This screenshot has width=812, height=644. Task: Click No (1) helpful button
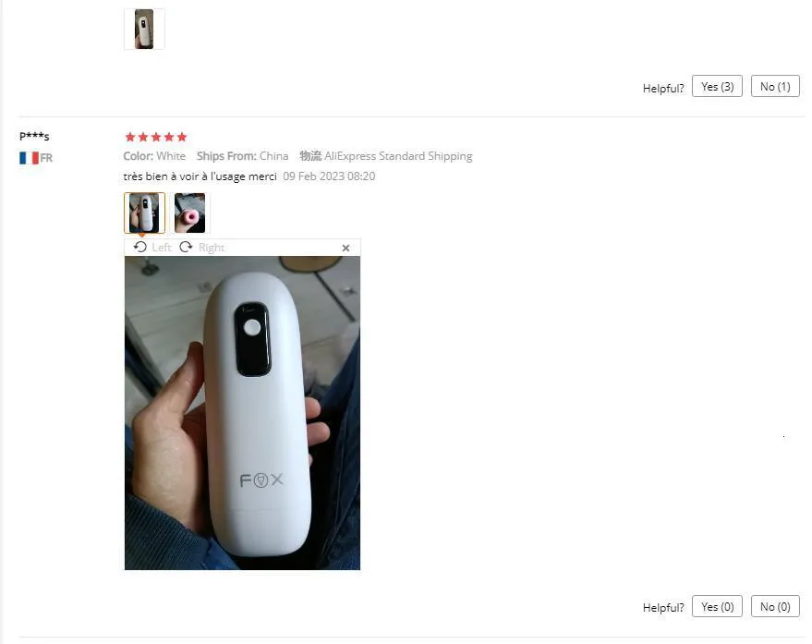[x=775, y=87]
